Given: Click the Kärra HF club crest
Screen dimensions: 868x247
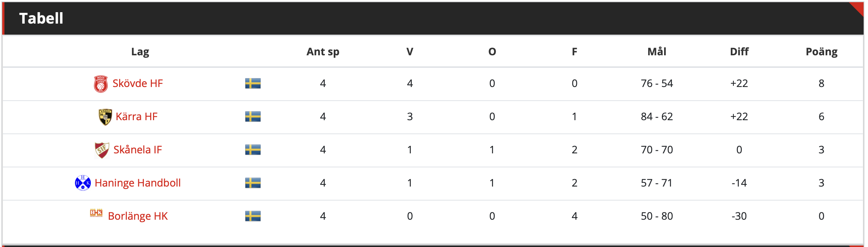Looking at the screenshot, I should pyautogui.click(x=105, y=117).
